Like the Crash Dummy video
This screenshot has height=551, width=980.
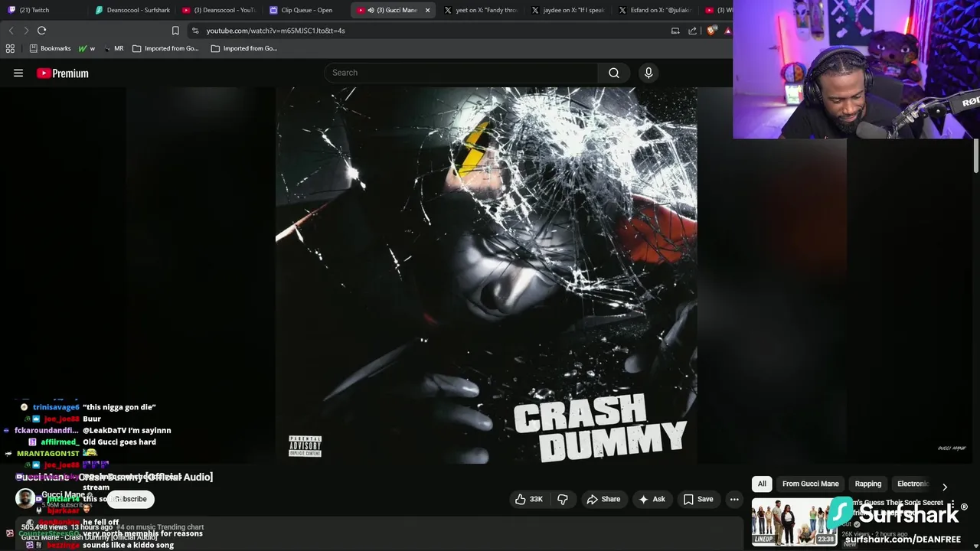[x=528, y=499]
